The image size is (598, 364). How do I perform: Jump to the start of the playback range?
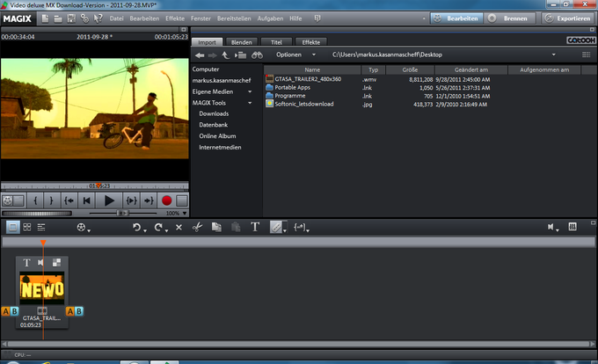click(69, 200)
